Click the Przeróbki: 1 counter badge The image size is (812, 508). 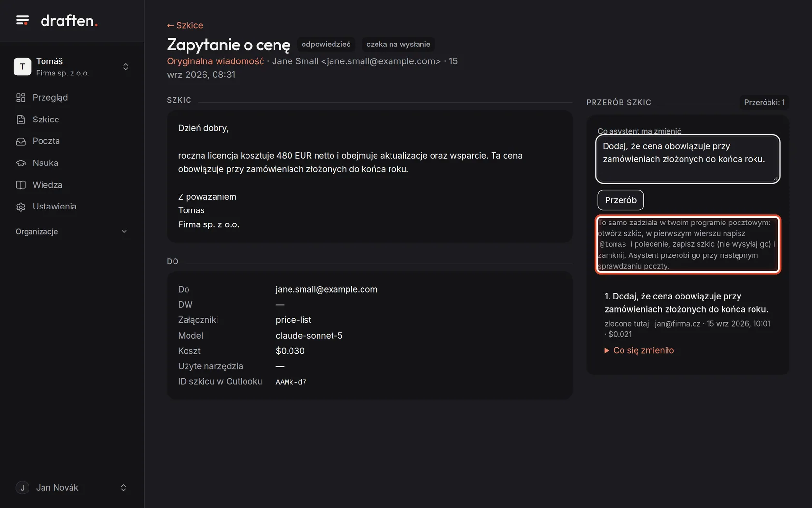click(764, 103)
